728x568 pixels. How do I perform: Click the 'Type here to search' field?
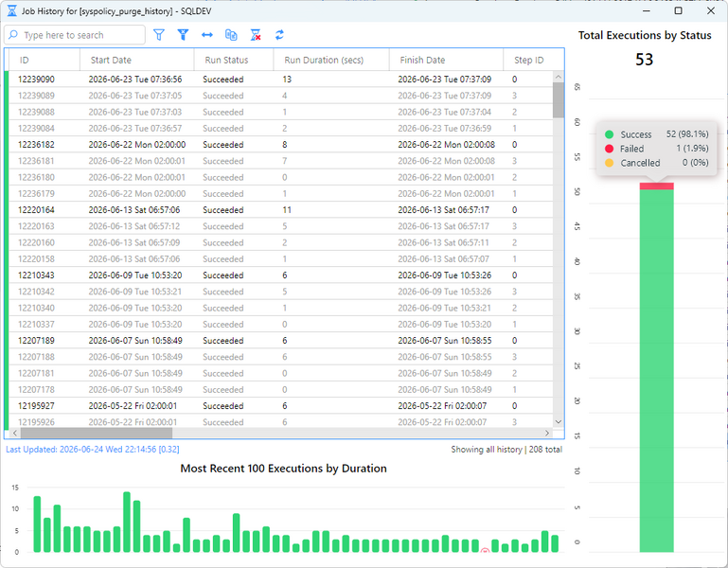[75, 35]
